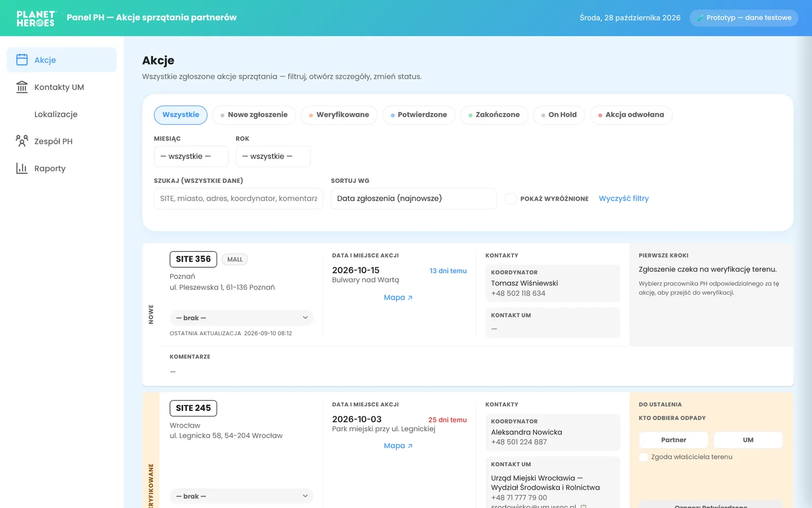The width and height of the screenshot is (812, 508).
Task: Click the address ul. Legnicka 58, 54-204 Wrocław
Action: (226, 436)
